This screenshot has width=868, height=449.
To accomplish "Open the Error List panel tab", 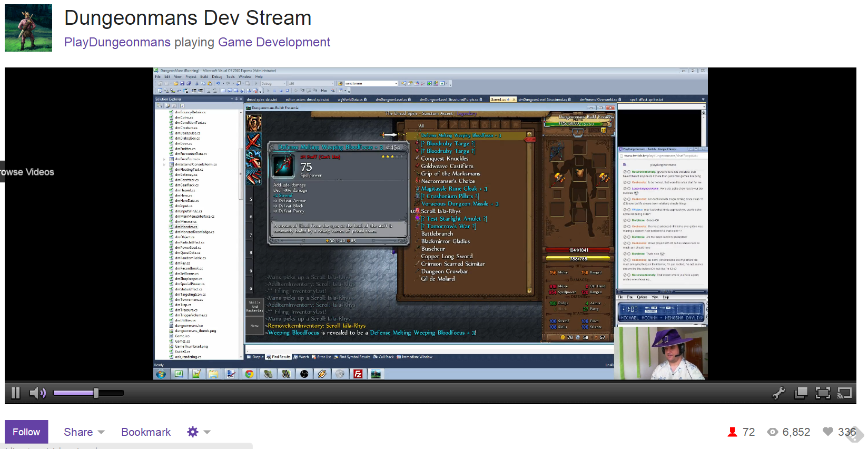I will pos(321,357).
